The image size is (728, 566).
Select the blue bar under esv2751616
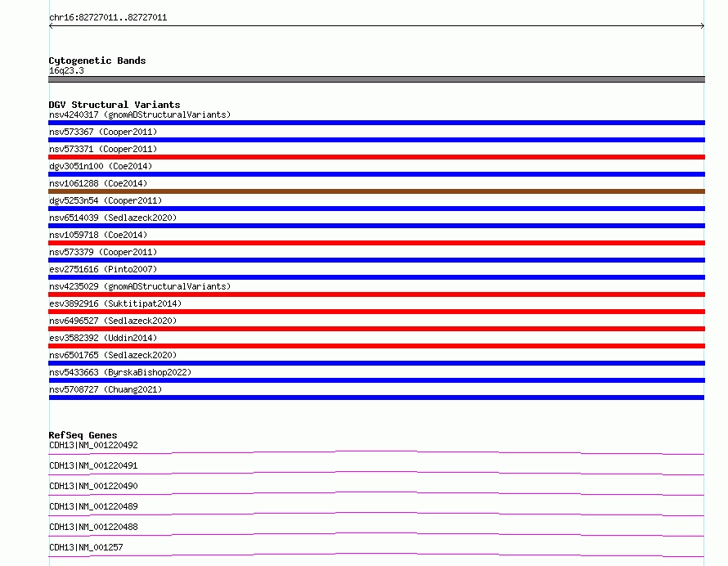point(376,277)
